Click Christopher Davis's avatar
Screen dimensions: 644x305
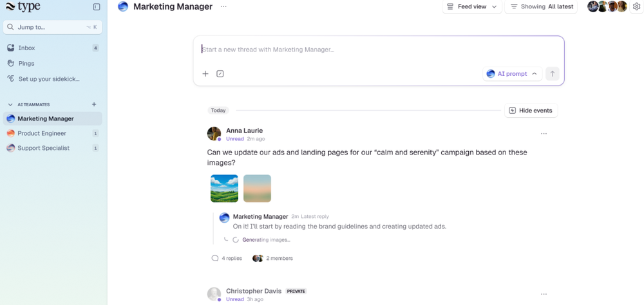[x=214, y=294]
